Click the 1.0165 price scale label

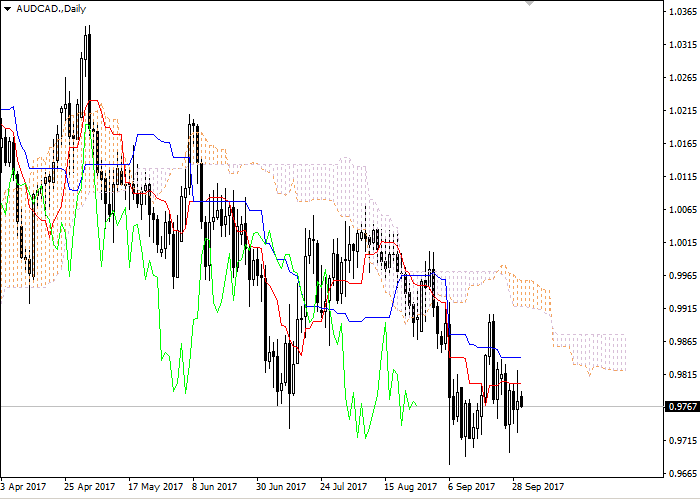tap(683, 144)
